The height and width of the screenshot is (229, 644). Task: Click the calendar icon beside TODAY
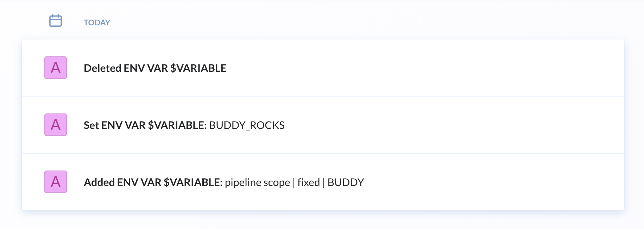[56, 21]
